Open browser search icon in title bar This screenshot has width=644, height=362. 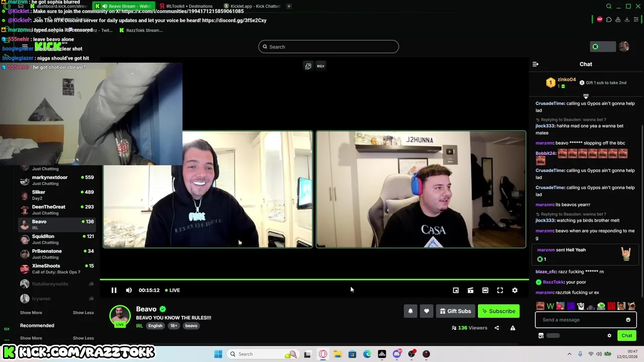click(609, 6)
